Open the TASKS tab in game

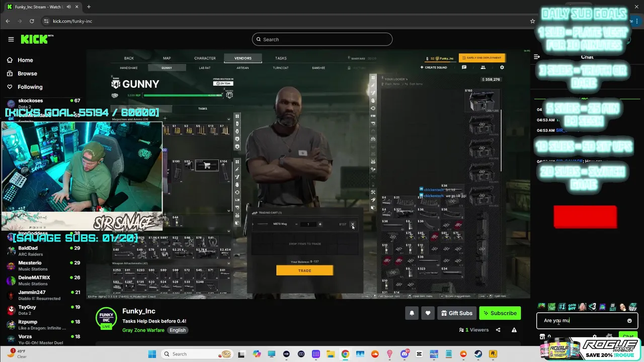tap(281, 58)
